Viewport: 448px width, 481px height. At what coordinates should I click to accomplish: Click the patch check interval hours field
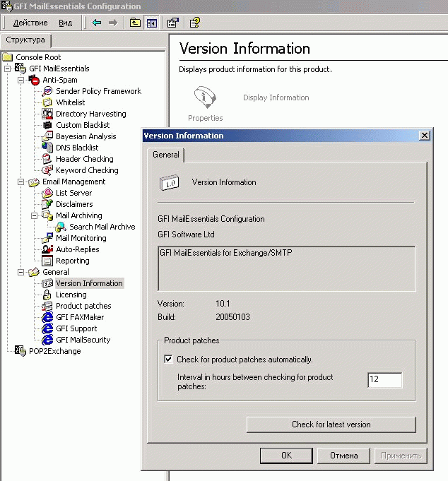[x=385, y=380]
